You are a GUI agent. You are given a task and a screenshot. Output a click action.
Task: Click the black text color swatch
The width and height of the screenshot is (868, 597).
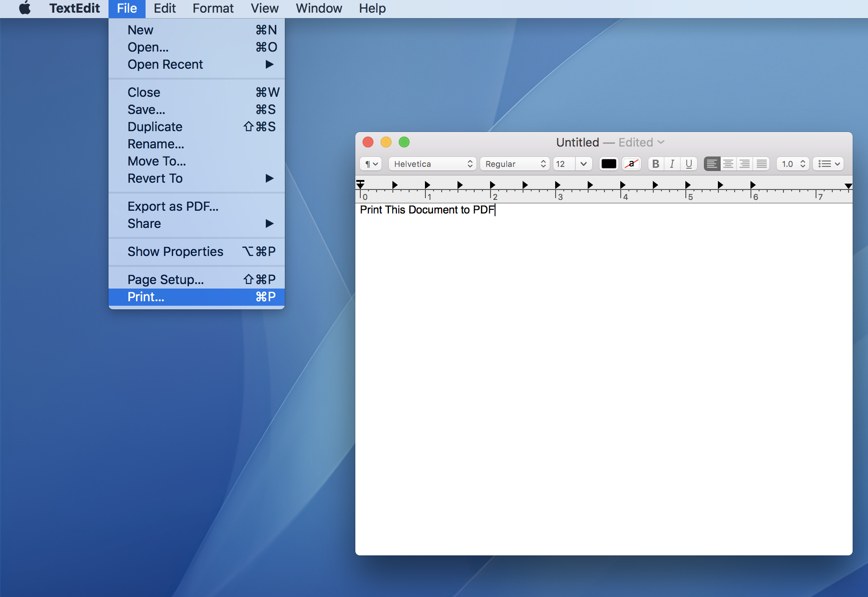[609, 164]
